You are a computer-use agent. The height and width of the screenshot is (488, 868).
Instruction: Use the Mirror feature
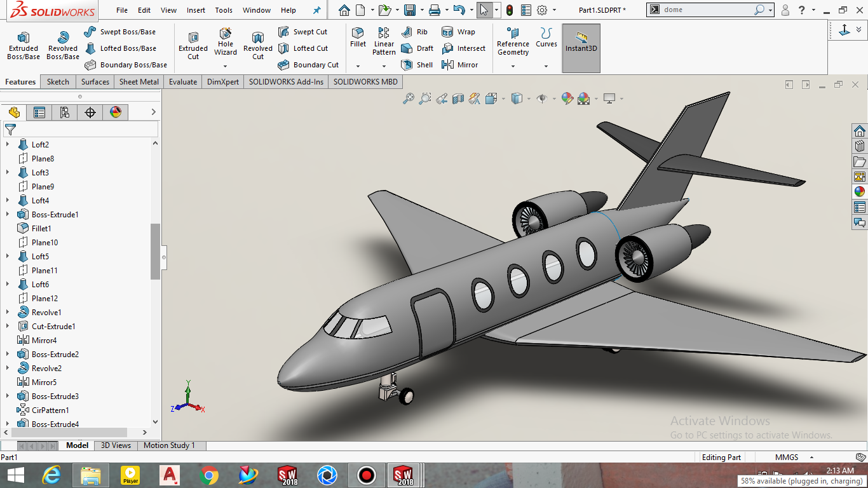tap(459, 65)
